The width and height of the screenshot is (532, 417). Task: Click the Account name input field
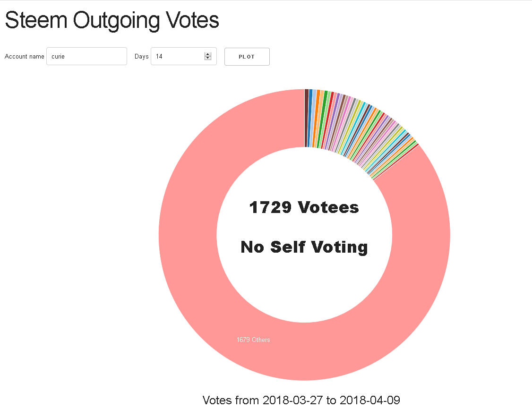(86, 56)
